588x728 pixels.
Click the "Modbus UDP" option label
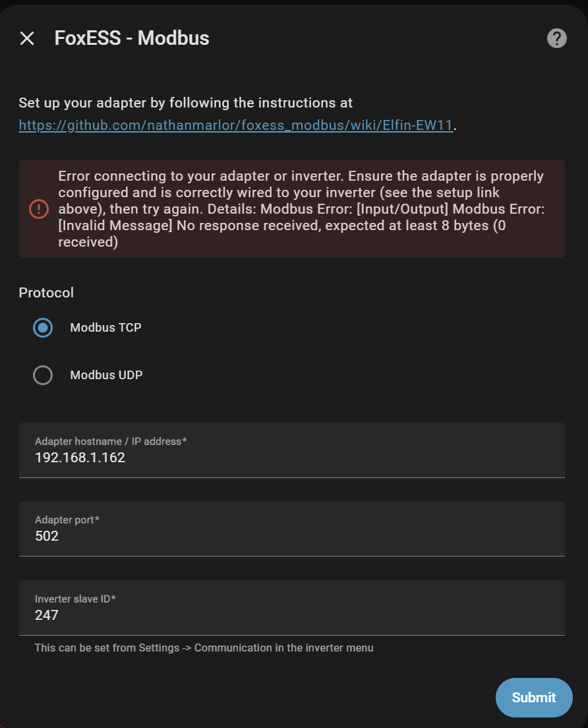pos(106,375)
